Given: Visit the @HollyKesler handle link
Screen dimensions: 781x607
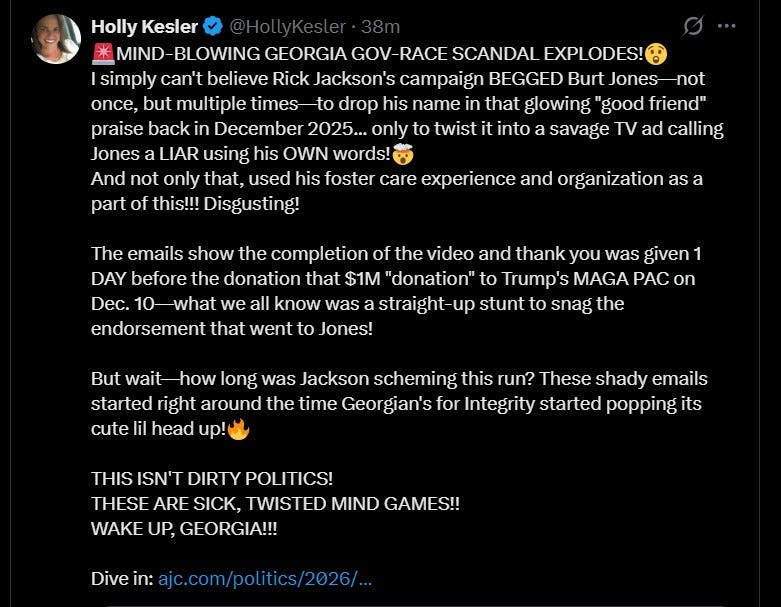Looking at the screenshot, I should [x=287, y=26].
